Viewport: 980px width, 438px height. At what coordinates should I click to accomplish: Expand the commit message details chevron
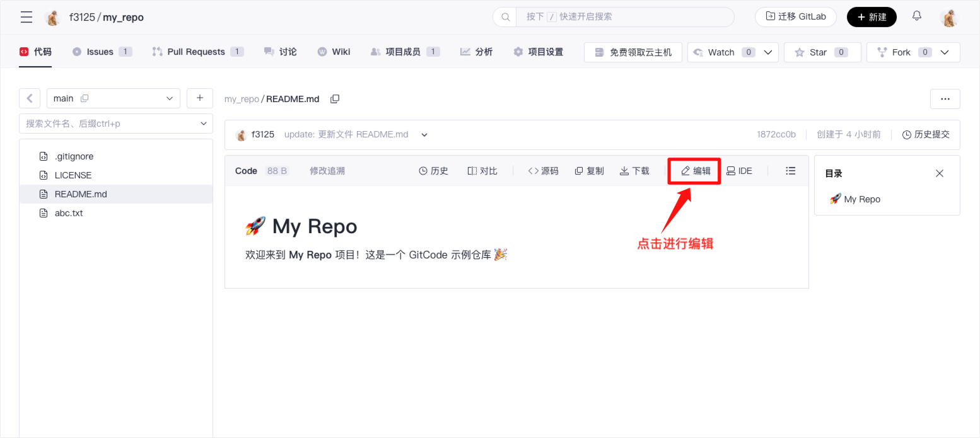[x=424, y=134]
